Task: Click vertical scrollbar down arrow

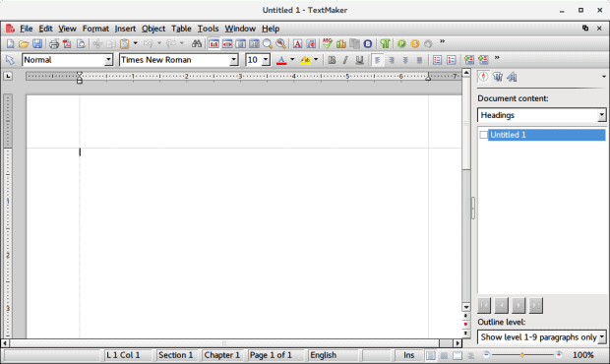Action: (x=466, y=307)
